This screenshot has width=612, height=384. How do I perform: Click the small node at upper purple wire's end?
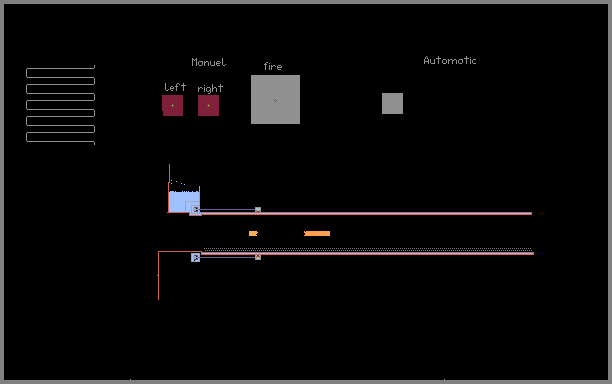258,210
